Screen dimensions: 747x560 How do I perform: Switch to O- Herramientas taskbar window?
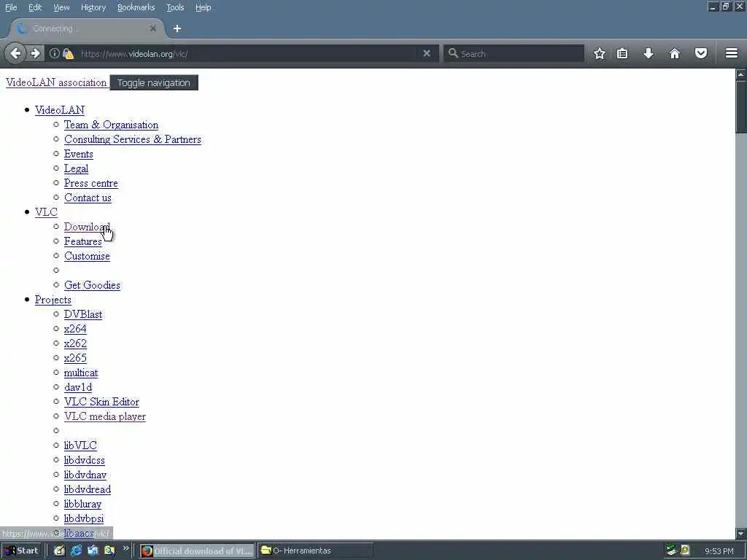[315, 551]
